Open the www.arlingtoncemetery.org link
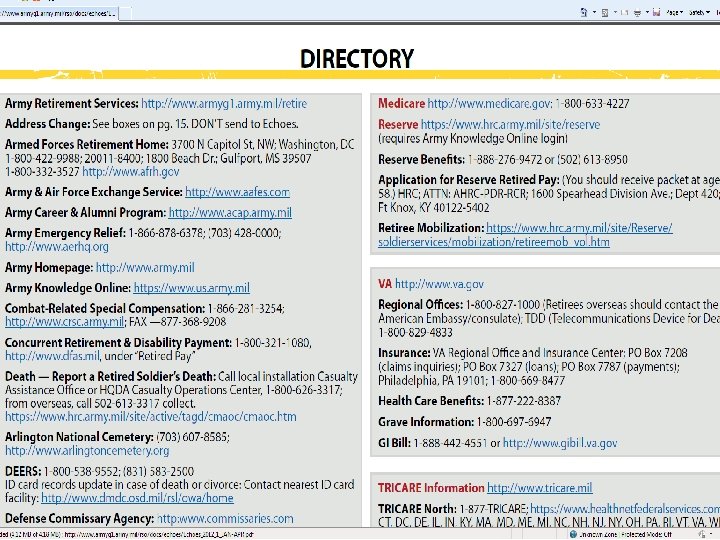Image resolution: width=720 pixels, height=540 pixels. coord(87,450)
